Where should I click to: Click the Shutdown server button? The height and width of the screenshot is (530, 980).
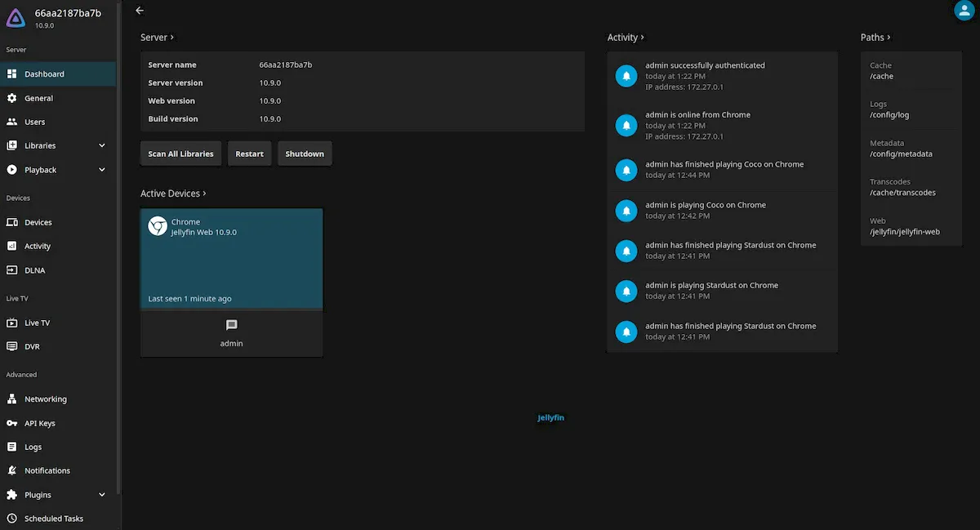[305, 154]
